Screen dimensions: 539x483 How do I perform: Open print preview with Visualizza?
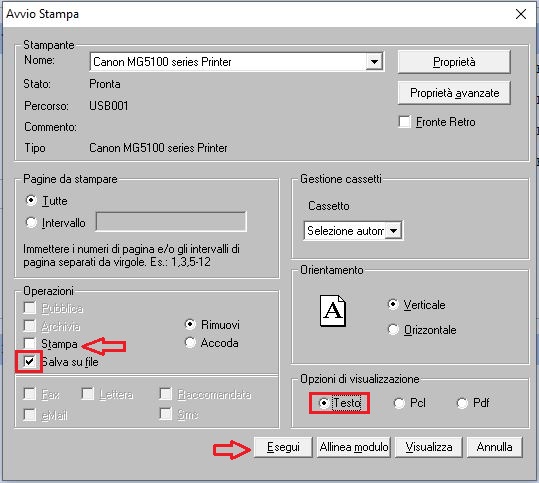pyautogui.click(x=429, y=447)
